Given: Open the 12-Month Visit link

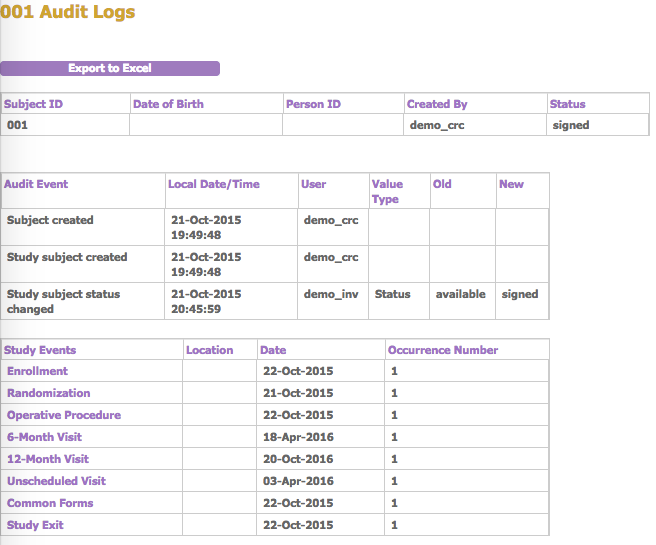Looking at the screenshot, I should point(47,459).
